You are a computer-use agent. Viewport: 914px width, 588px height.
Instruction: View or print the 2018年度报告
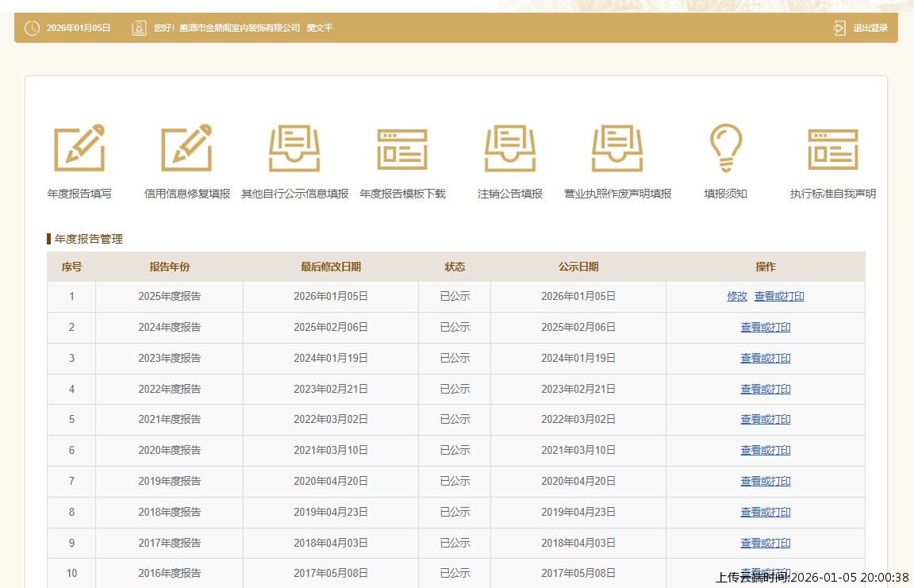pyautogui.click(x=766, y=513)
